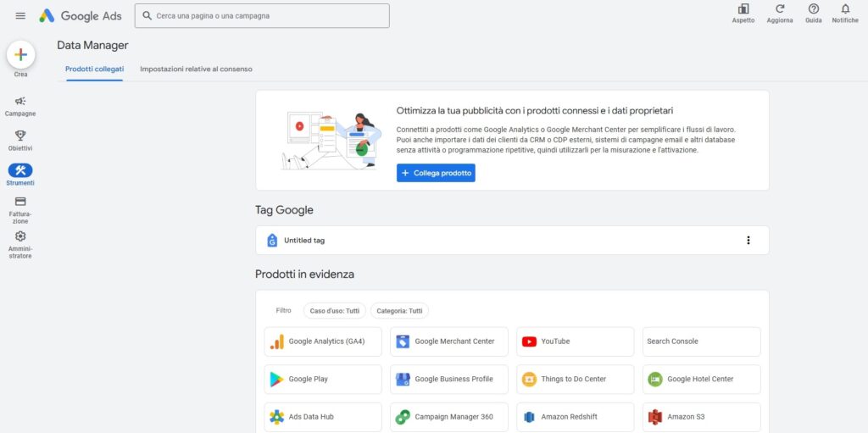This screenshot has width=868, height=433.
Task: Click the Aggiorna refresh icon
Action: [780, 9]
